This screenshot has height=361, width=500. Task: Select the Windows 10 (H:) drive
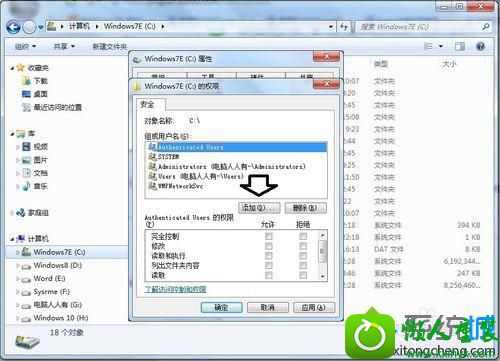[61, 318]
